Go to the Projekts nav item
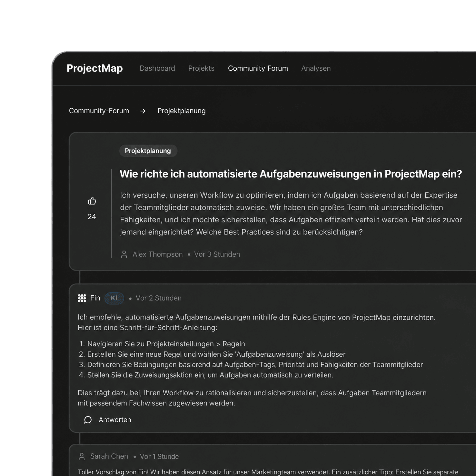Image resolution: width=476 pixels, height=476 pixels. (201, 68)
